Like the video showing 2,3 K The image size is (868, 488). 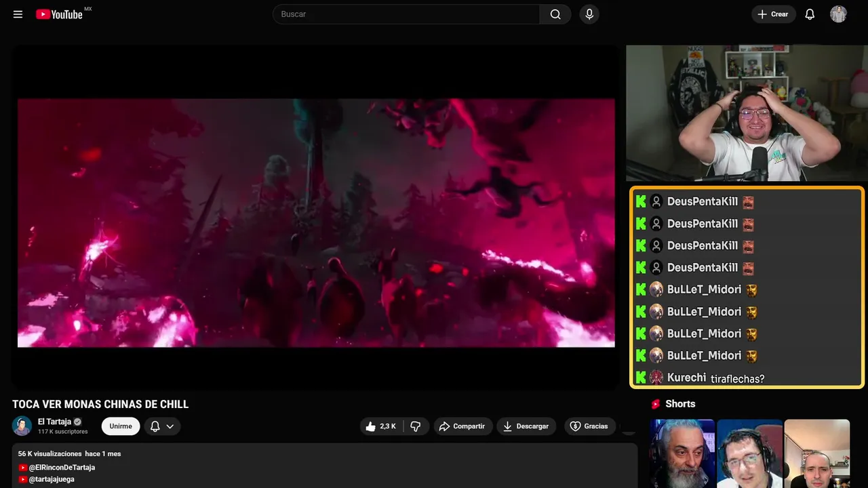click(381, 426)
